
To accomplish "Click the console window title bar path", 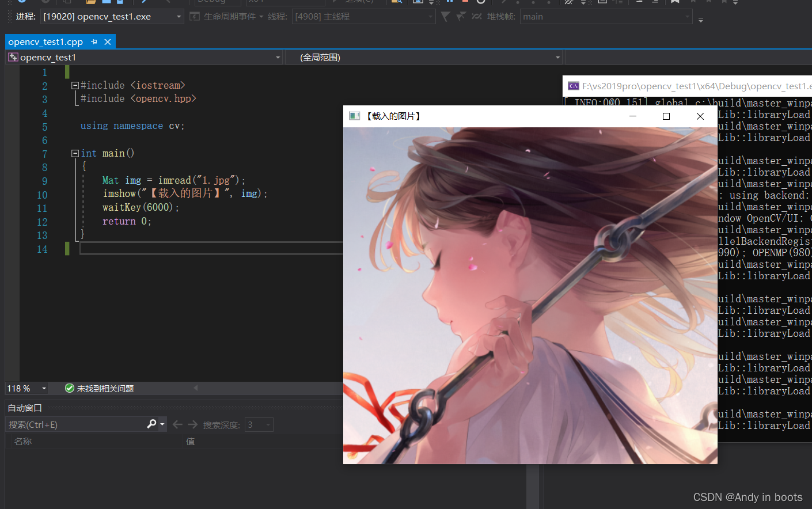I will pyautogui.click(x=697, y=86).
